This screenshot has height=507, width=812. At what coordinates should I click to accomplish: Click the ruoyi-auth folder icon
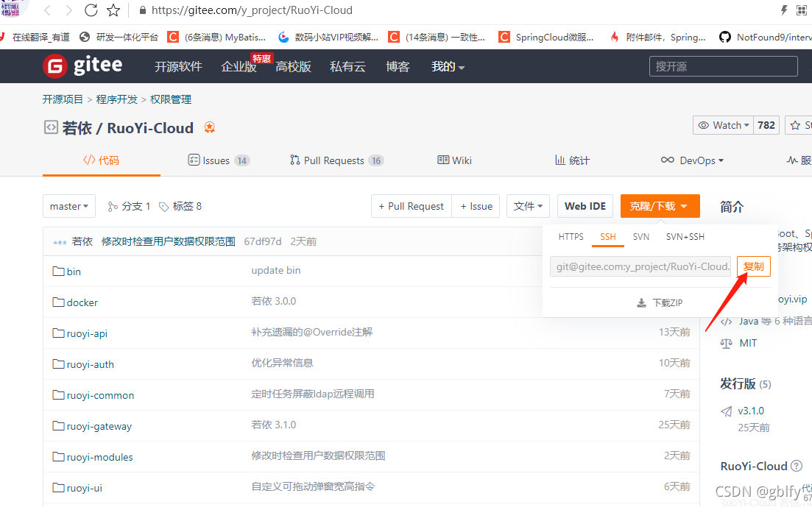(58, 364)
